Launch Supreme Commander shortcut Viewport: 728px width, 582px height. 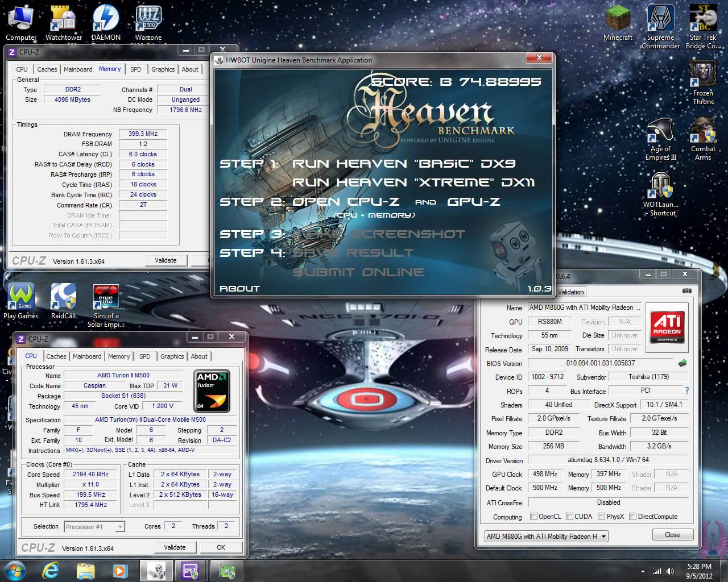tap(660, 27)
